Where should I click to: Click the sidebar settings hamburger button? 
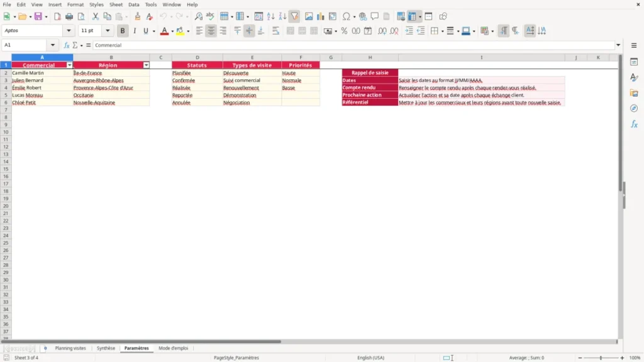[634, 45]
